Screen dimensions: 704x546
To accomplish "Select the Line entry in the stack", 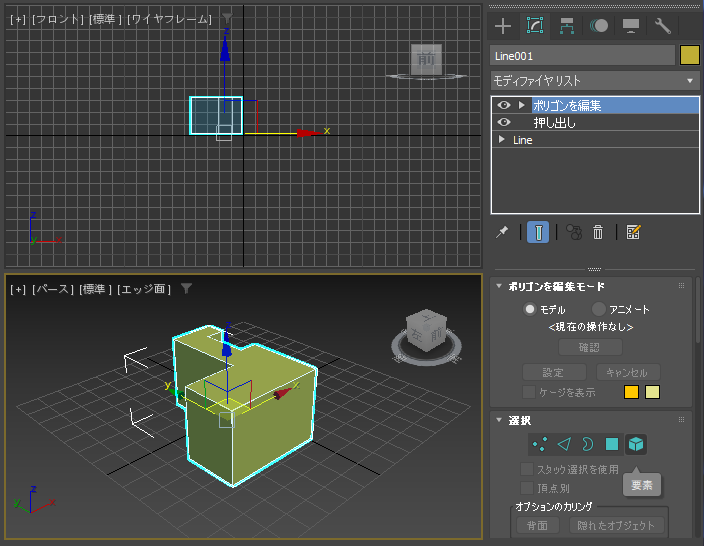I will point(523,140).
